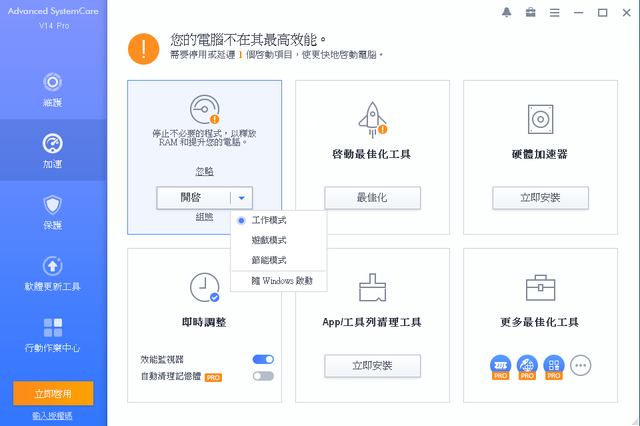Click the rocket startup optimizer icon
Image resolution: width=640 pixels, height=426 pixels.
pyautogui.click(x=372, y=120)
